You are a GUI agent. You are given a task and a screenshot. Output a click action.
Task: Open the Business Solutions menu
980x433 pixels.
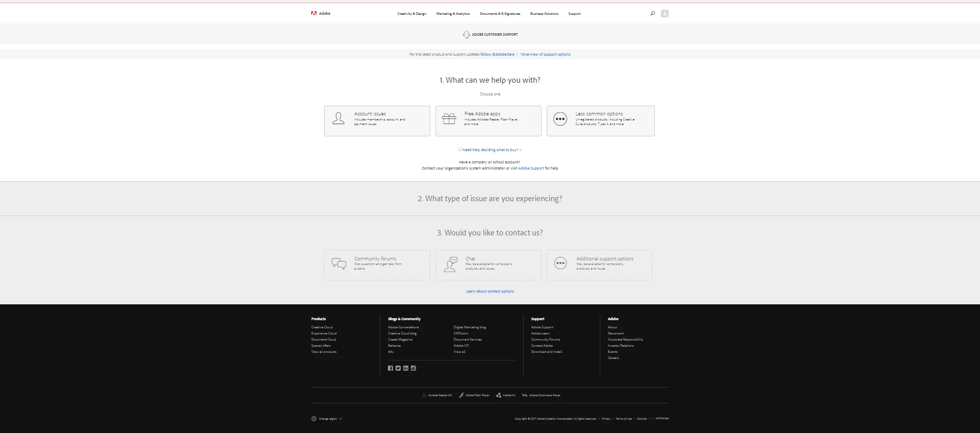[x=544, y=14]
